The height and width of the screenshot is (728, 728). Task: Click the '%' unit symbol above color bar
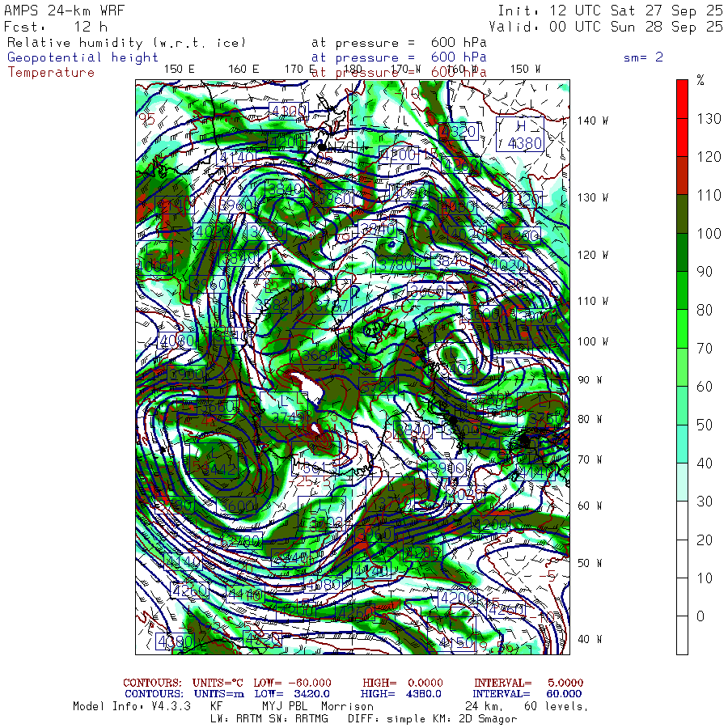[x=700, y=80]
